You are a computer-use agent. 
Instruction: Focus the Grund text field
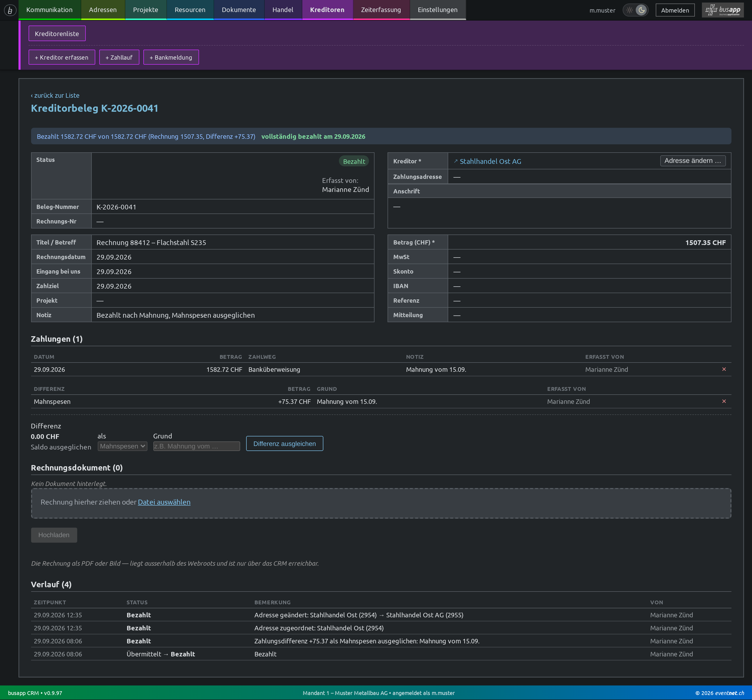196,446
